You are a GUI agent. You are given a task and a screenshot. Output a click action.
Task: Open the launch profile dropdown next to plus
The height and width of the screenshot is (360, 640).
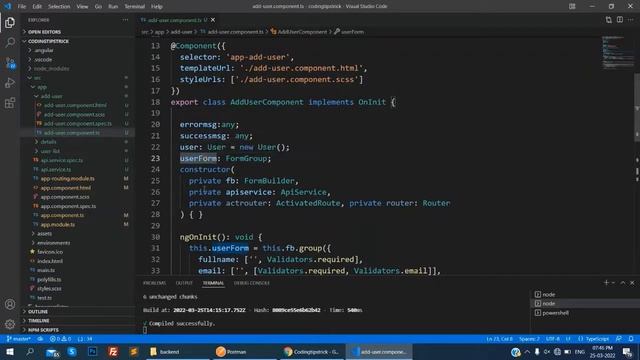coord(613,282)
